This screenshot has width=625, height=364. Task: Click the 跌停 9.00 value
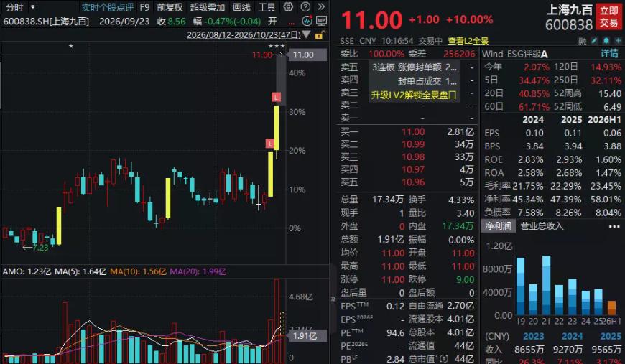click(x=466, y=279)
